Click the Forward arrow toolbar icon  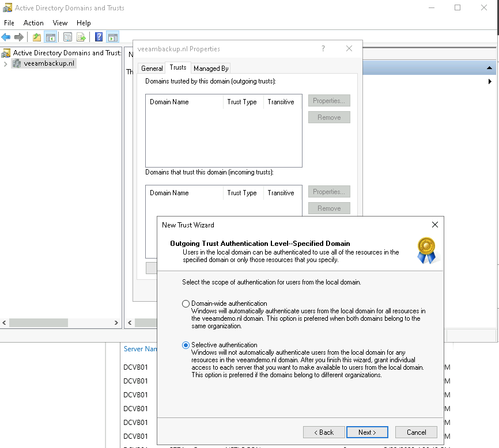[19, 37]
